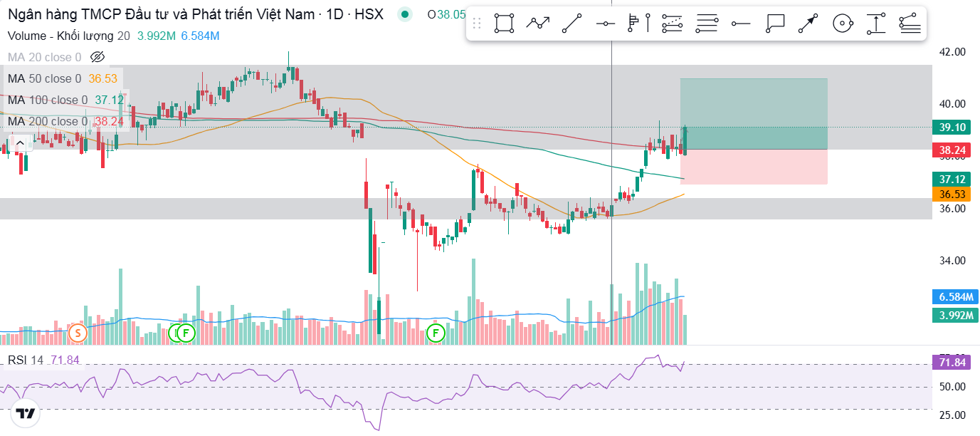Click the green 3.992M volume label

click(x=956, y=316)
